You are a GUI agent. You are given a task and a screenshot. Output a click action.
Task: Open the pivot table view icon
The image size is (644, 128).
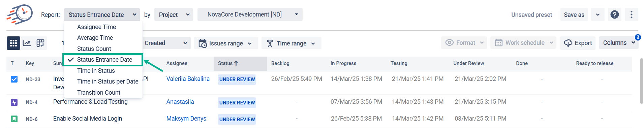click(x=40, y=43)
